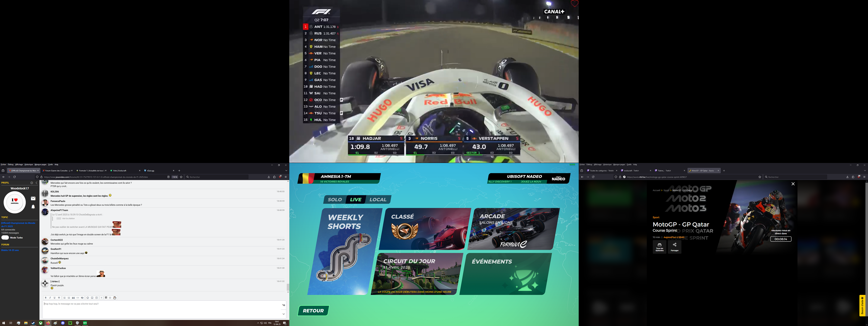This screenshot has height=326, width=868.
Task: Toggle italic formatting in forum editor
Action: (50, 298)
